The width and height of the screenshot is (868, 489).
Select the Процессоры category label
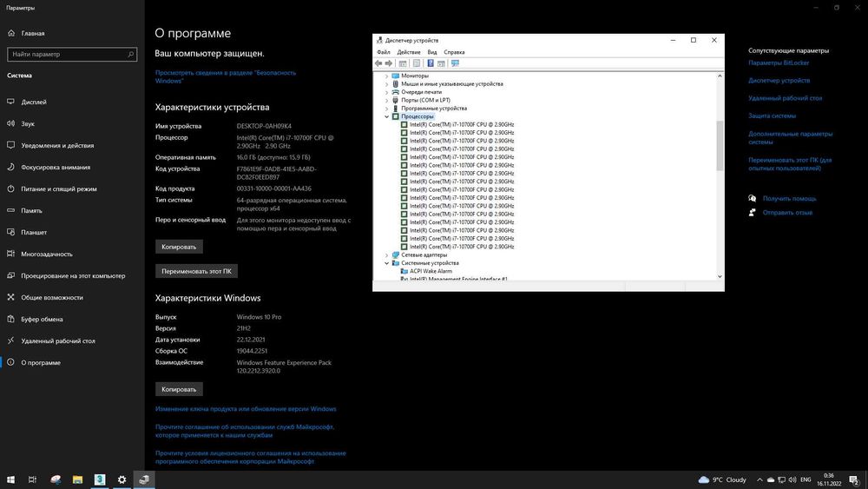[x=418, y=117]
